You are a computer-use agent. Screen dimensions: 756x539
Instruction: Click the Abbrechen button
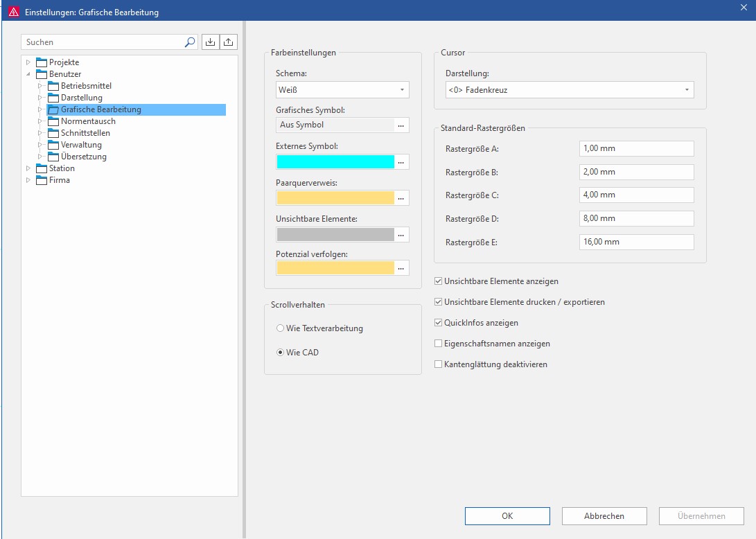[x=604, y=516]
